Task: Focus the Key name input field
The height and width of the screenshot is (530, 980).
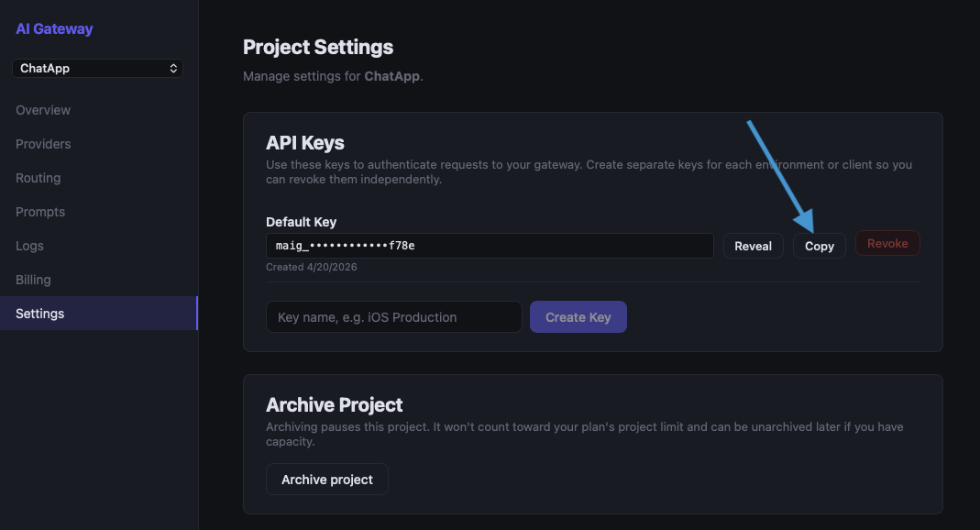Action: tap(394, 317)
